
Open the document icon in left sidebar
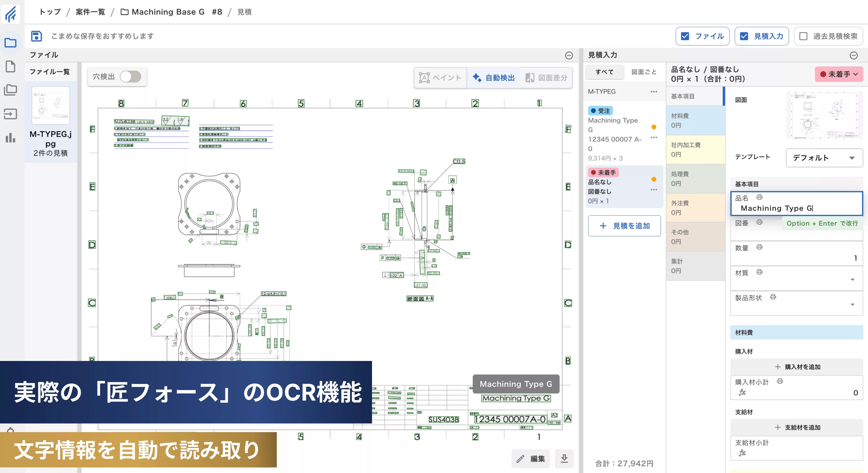[10, 66]
